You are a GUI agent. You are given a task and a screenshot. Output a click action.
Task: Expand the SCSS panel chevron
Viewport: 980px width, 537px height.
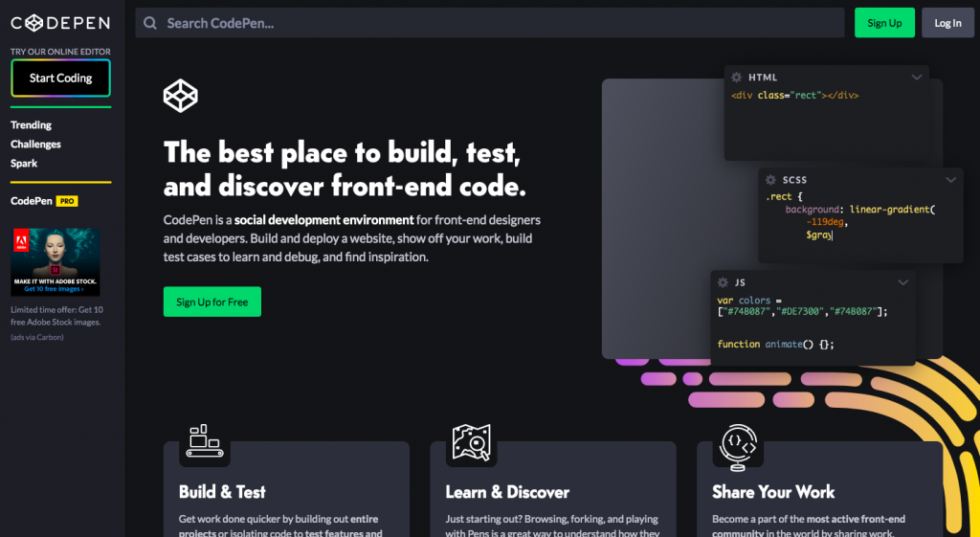[950, 179]
